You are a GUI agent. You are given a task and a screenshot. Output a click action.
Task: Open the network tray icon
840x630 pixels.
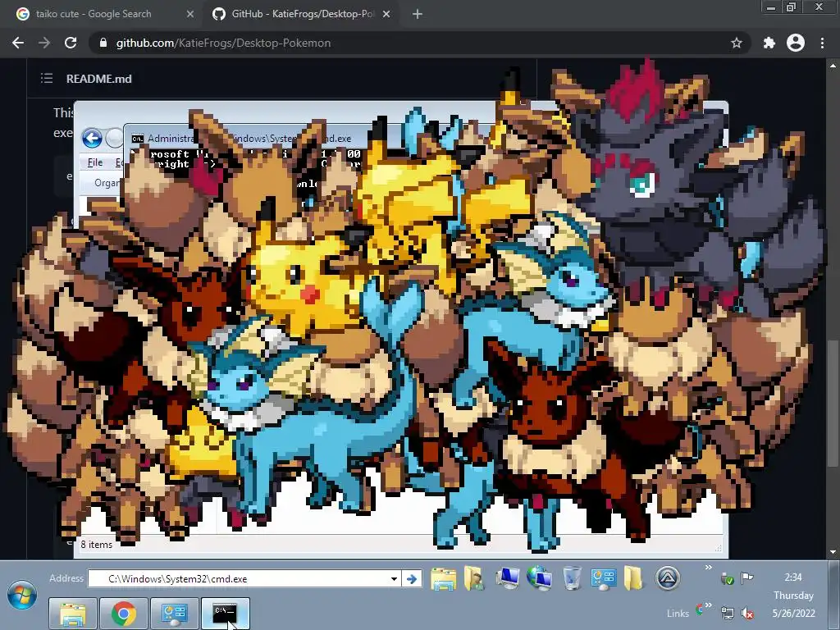click(x=727, y=613)
